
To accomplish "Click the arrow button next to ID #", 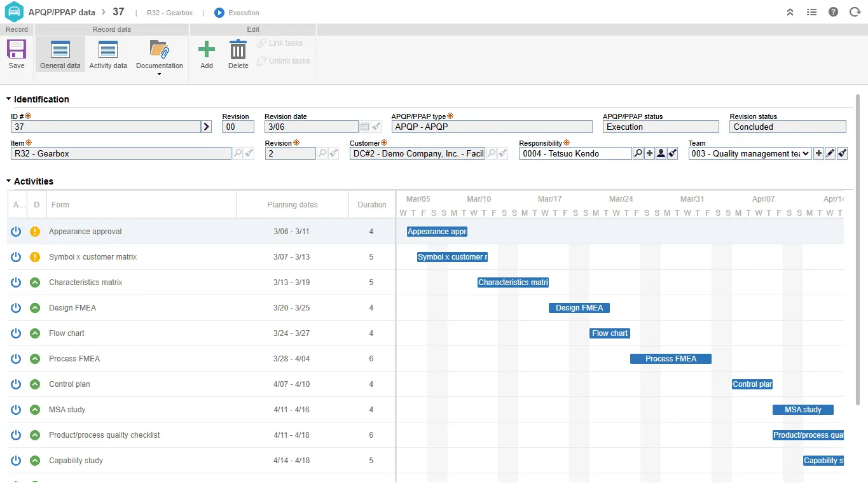I will pyautogui.click(x=206, y=127).
